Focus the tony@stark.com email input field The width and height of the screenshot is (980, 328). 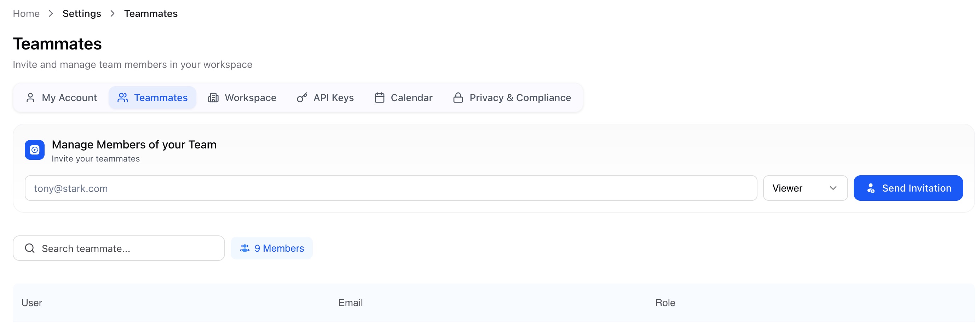coord(391,188)
